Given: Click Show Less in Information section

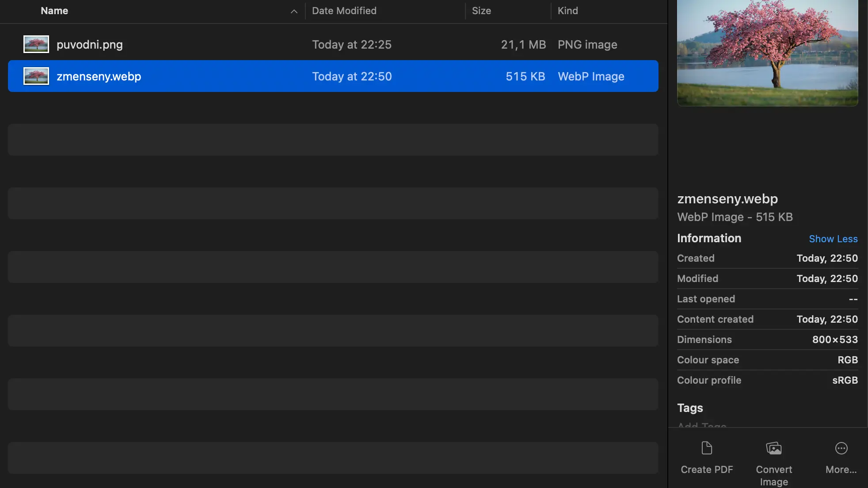Looking at the screenshot, I should coord(833,239).
